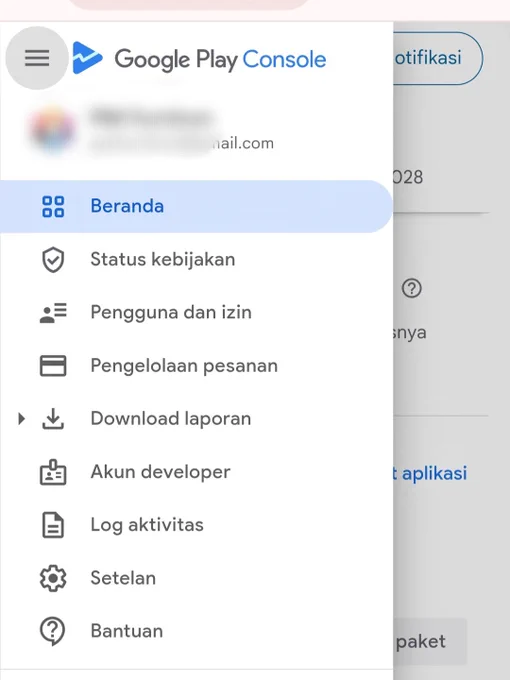Open Status kebijakan page
The height and width of the screenshot is (680, 510).
[x=196, y=259]
